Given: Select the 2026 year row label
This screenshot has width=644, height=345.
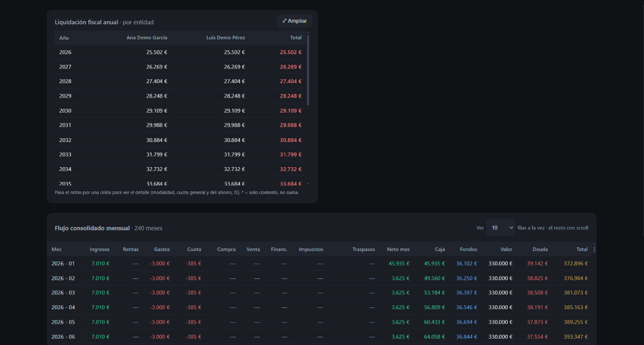Looking at the screenshot, I should tap(65, 52).
